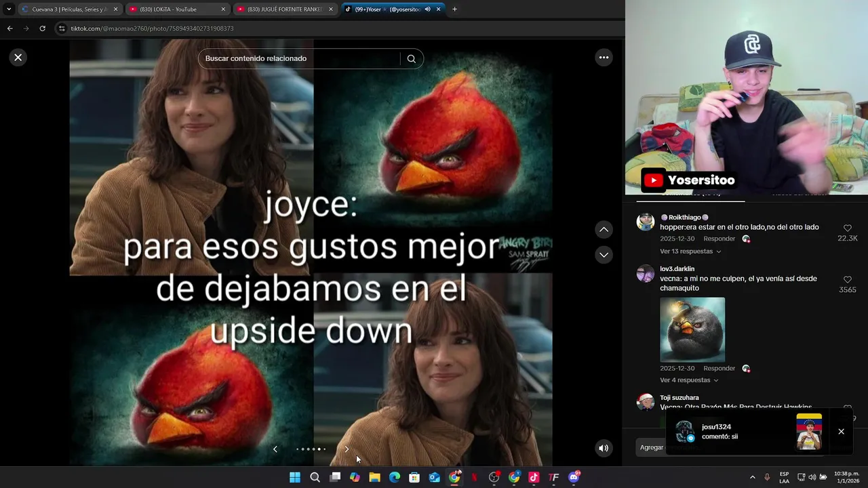Open Roikthiago's profile from the username
This screenshot has height=488, width=868.
click(x=684, y=218)
